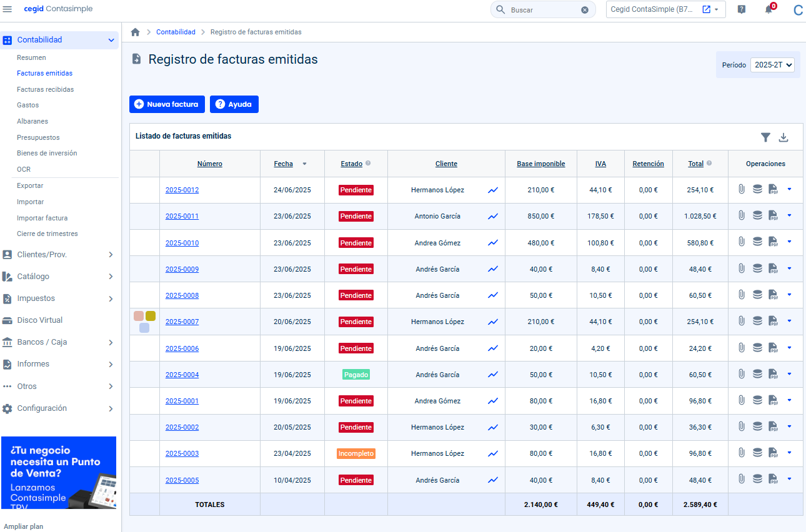Open the notifications bell icon

(769, 10)
